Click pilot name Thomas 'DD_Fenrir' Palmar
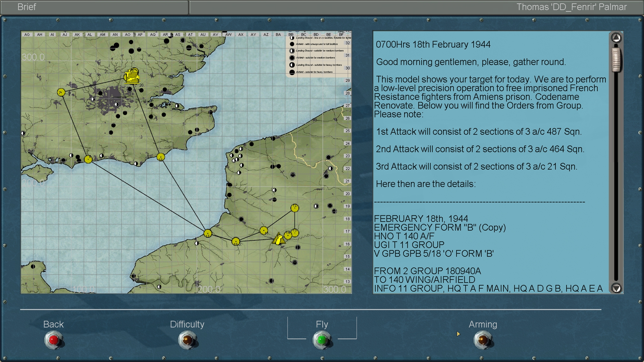This screenshot has height=362, width=644. [571, 7]
